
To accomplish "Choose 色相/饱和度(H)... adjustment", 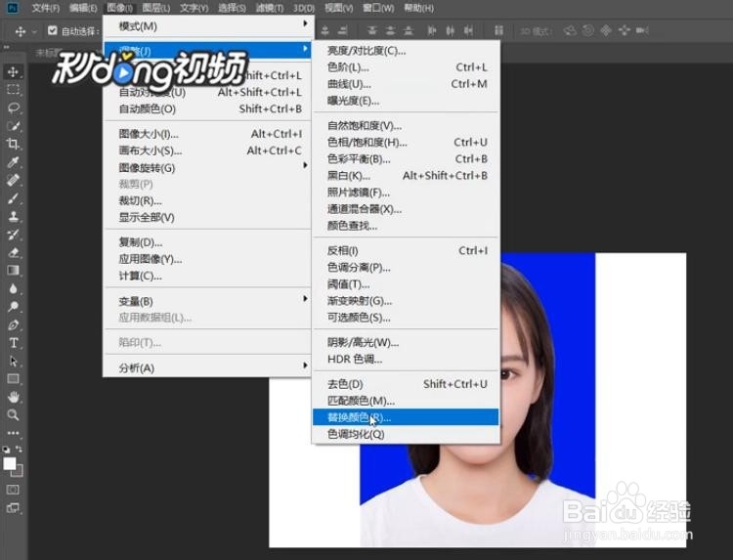I will (406, 142).
